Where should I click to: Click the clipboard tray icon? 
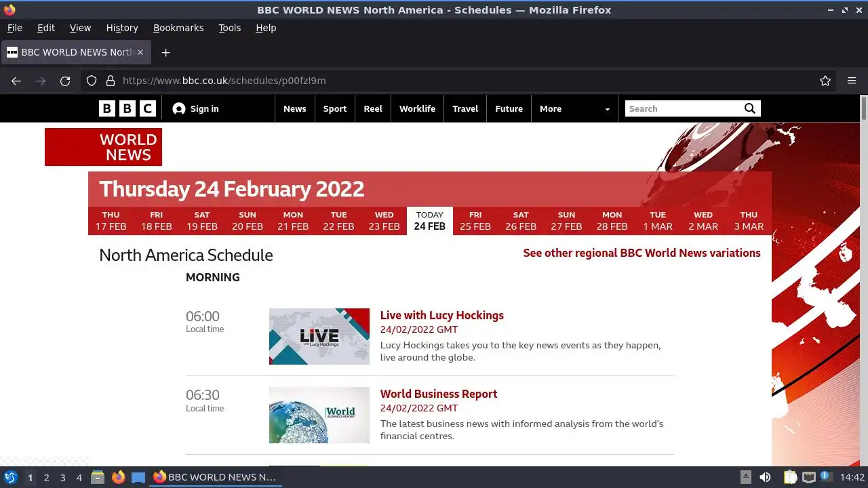point(790,477)
